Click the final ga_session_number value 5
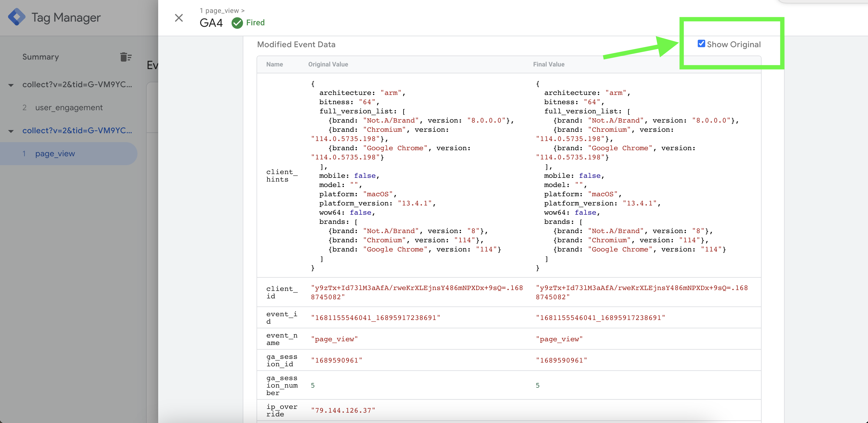The width and height of the screenshot is (868, 423). click(538, 385)
